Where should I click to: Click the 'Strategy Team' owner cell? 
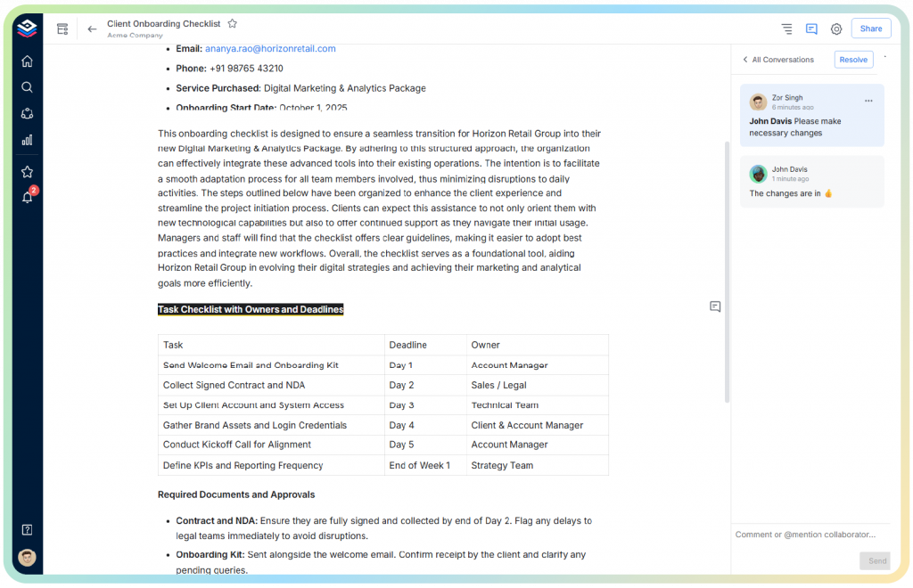[x=538, y=465]
